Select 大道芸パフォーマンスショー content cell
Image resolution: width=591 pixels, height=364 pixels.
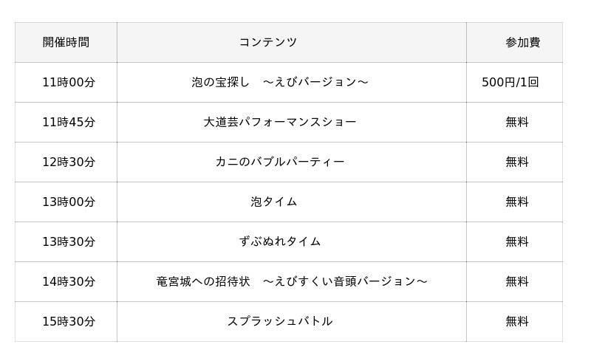280,122
